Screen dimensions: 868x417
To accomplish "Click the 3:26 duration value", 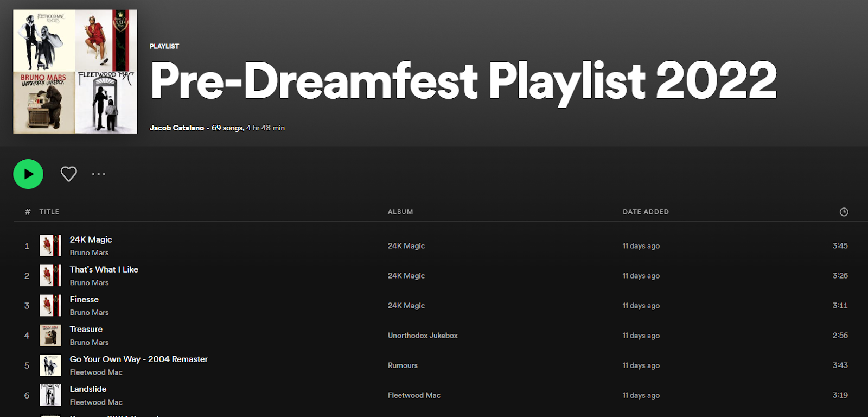I will coord(840,275).
